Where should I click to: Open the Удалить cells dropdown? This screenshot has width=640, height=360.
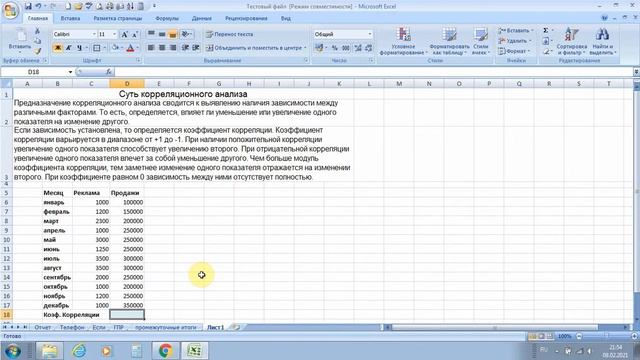coord(515,41)
